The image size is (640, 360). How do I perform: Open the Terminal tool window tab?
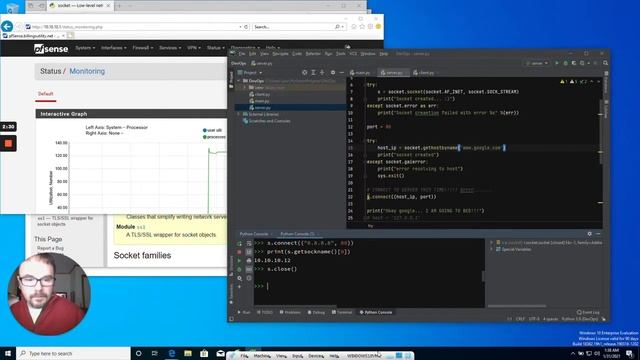(342, 312)
